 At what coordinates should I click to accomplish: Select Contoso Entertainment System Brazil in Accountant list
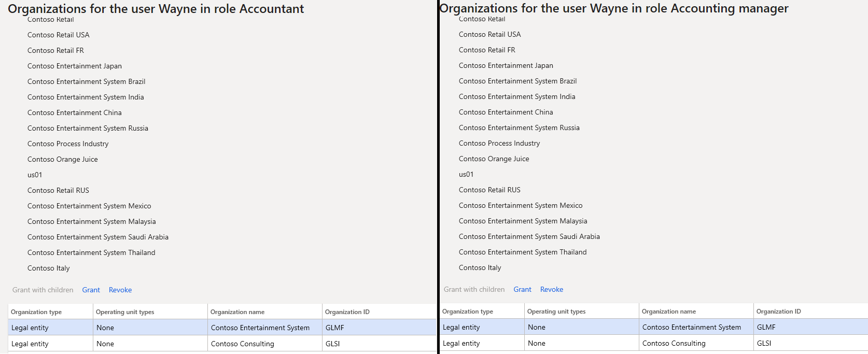pyautogui.click(x=87, y=81)
